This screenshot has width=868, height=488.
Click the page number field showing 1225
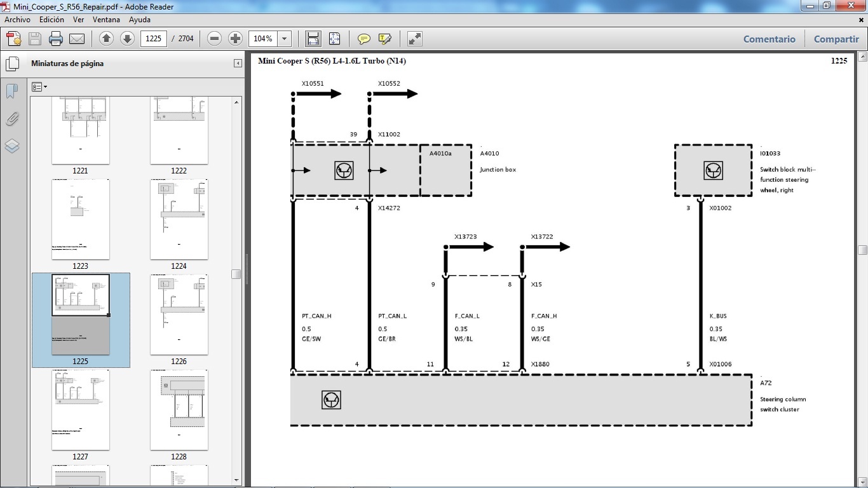(153, 39)
